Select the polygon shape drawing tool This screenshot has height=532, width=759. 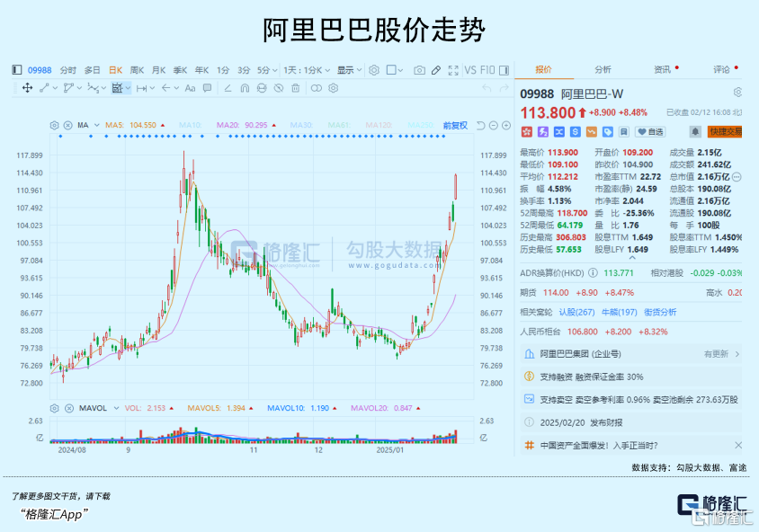click(68, 88)
